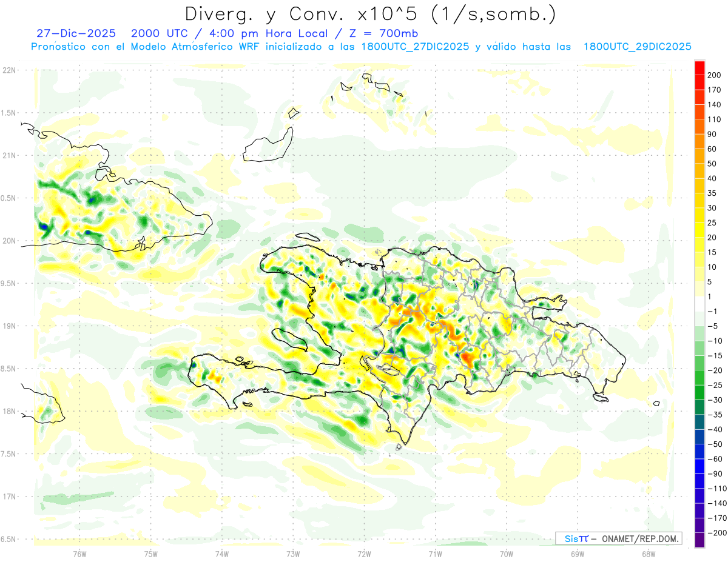Click the colorbar label '-200' at bottom
Screen dimensions: 728x562
coord(717,532)
